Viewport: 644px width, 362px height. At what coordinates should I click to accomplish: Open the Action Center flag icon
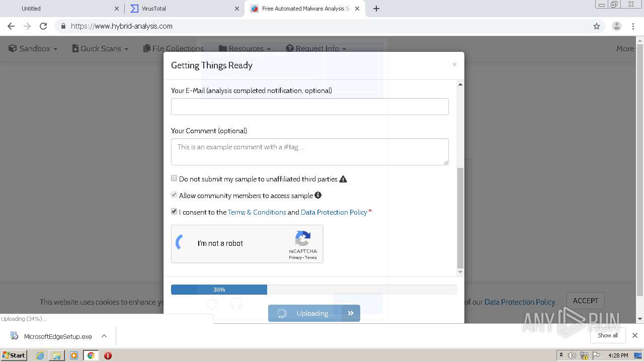coord(596,355)
